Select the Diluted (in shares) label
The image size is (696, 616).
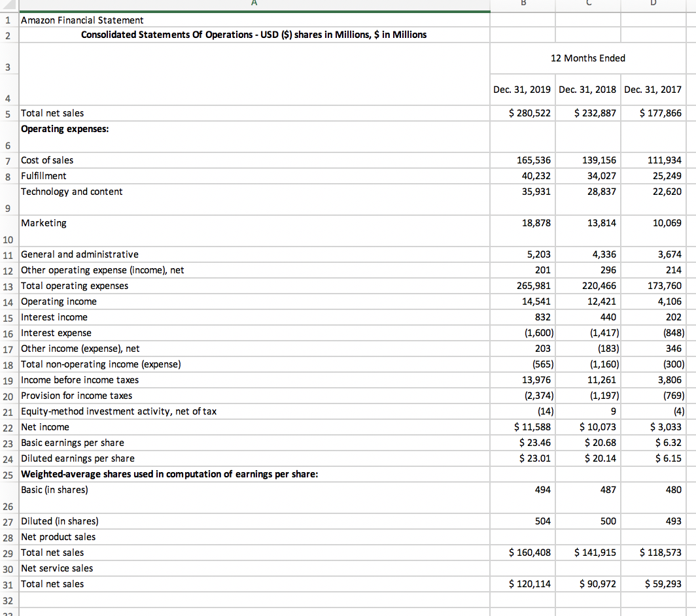pyautogui.click(x=60, y=521)
